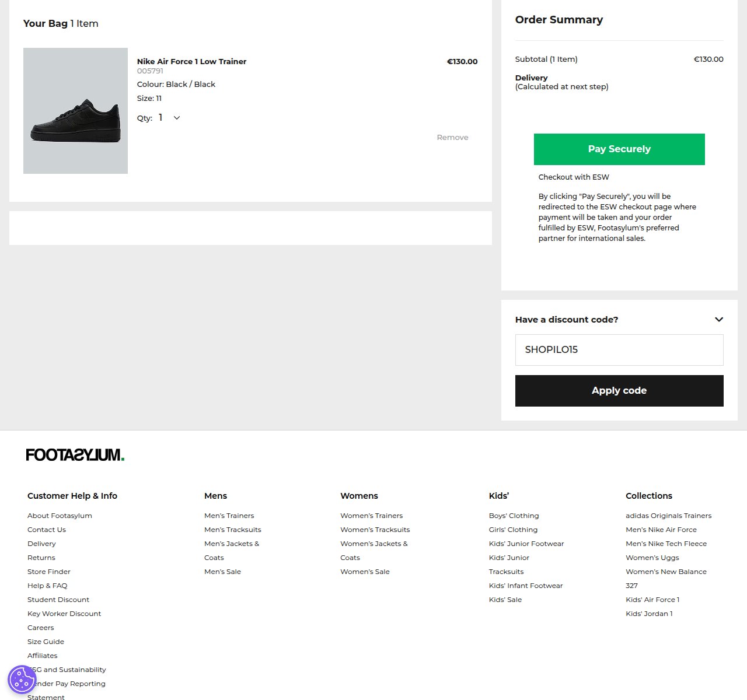Open the Careers link
The width and height of the screenshot is (747, 700).
(40, 628)
